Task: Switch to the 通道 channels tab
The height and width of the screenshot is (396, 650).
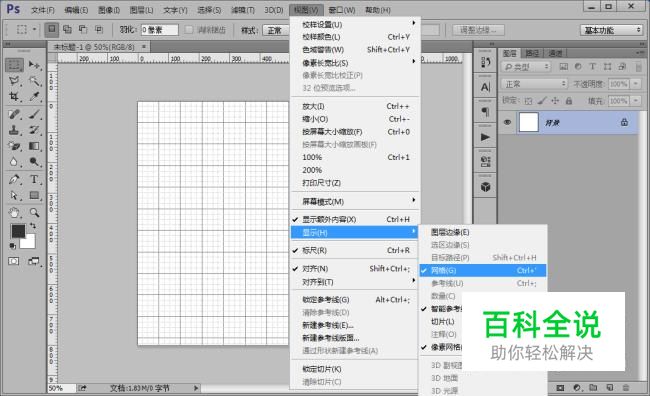Action: click(555, 53)
